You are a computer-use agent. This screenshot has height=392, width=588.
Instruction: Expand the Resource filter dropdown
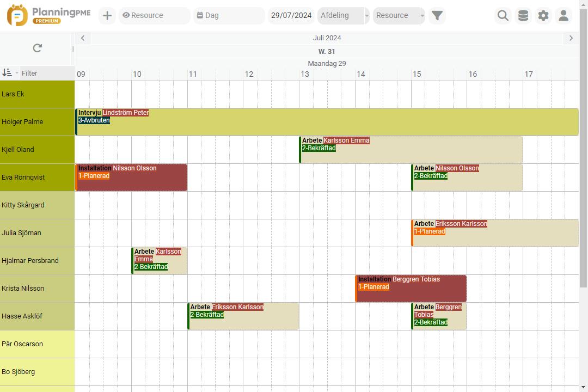pos(399,15)
